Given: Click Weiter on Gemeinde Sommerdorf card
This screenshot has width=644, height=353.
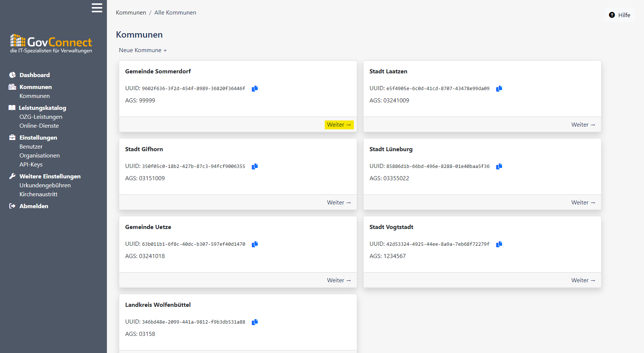Looking at the screenshot, I should pyautogui.click(x=339, y=125).
